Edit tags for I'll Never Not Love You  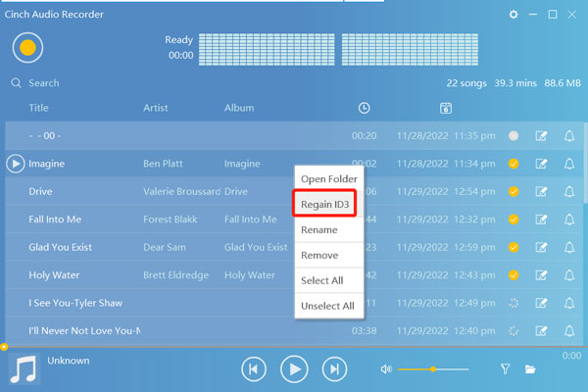click(541, 331)
